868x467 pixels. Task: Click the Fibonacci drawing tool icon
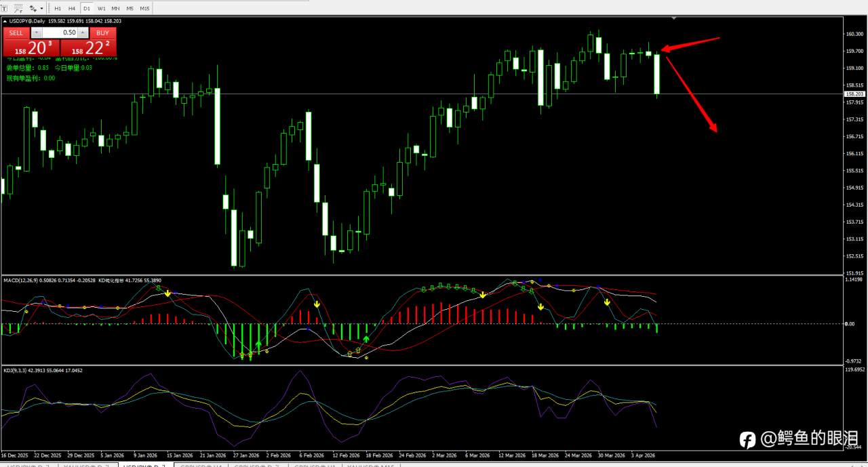tap(18, 9)
